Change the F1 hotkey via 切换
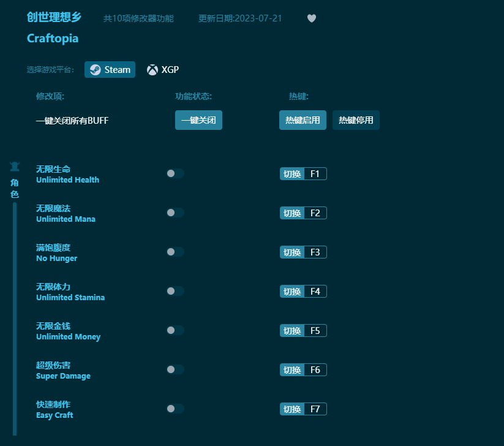Viewport: 504px width, 446px height. (292, 173)
